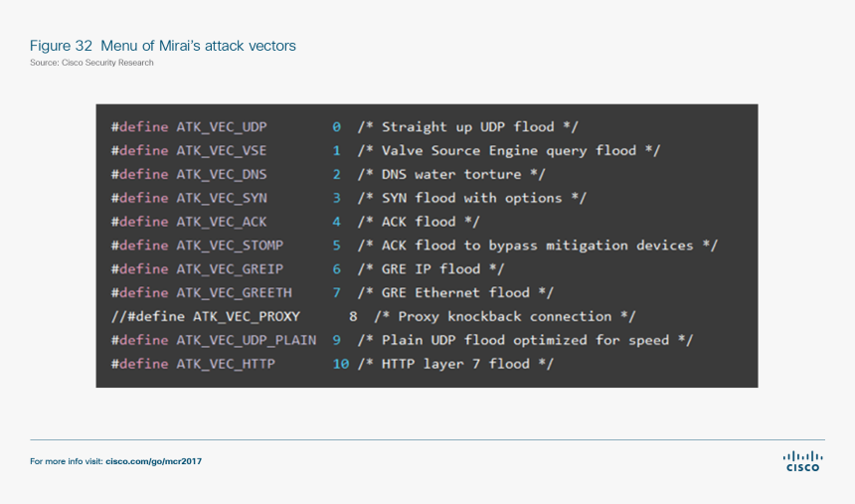The height and width of the screenshot is (504, 855).
Task: Click the ATK_VEC_UDP_PLAIN identifier
Action: (x=247, y=340)
